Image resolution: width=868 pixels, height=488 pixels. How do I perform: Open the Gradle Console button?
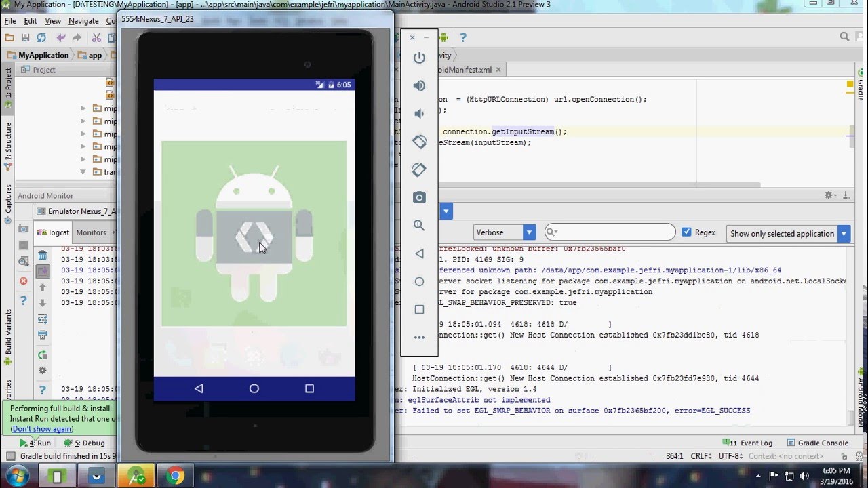(818, 443)
